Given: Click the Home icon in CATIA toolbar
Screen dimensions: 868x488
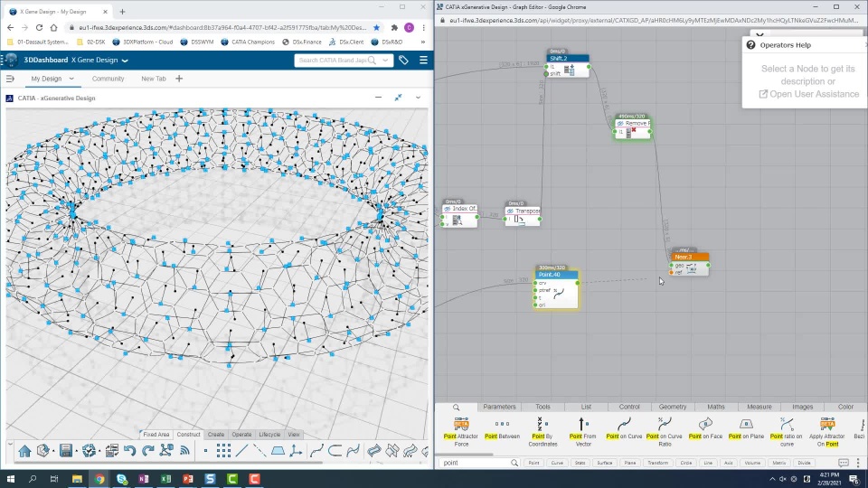Looking at the screenshot, I should pyautogui.click(x=24, y=451).
